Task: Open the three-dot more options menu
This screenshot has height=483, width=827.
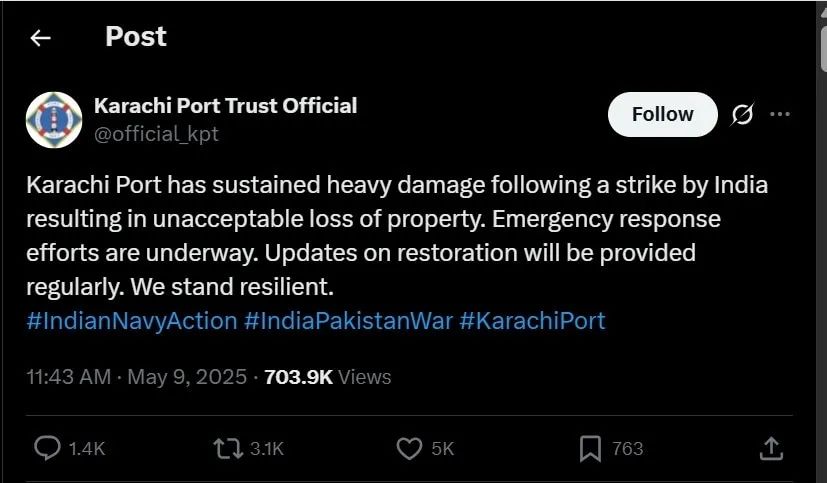Action: 780,114
